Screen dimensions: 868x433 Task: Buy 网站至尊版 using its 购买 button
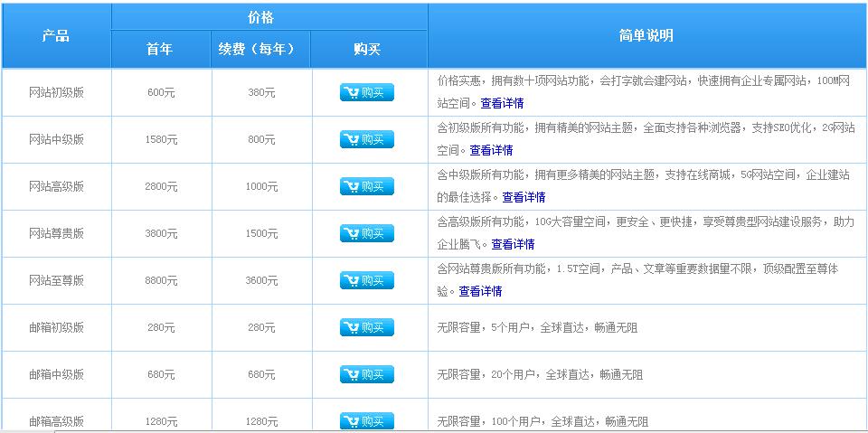pyautogui.click(x=366, y=281)
